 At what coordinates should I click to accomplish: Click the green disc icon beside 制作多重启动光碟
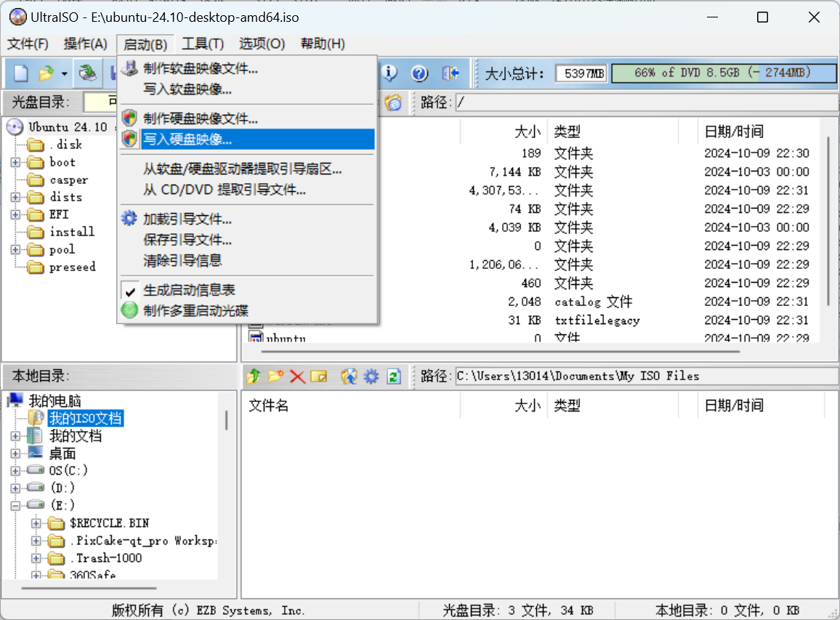point(129,310)
